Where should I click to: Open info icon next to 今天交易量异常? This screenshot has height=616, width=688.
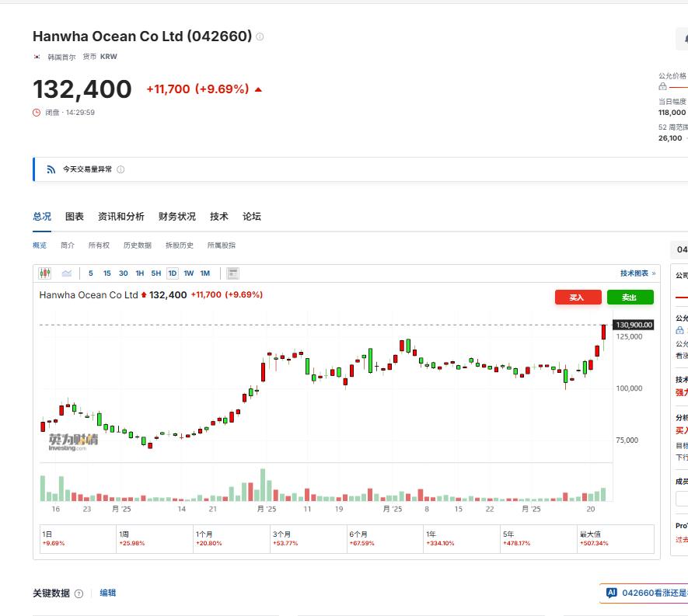(x=120, y=169)
